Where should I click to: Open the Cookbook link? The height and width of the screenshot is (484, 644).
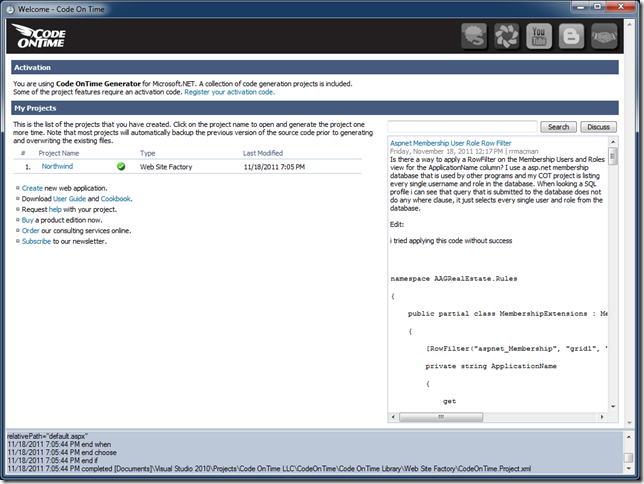115,199
